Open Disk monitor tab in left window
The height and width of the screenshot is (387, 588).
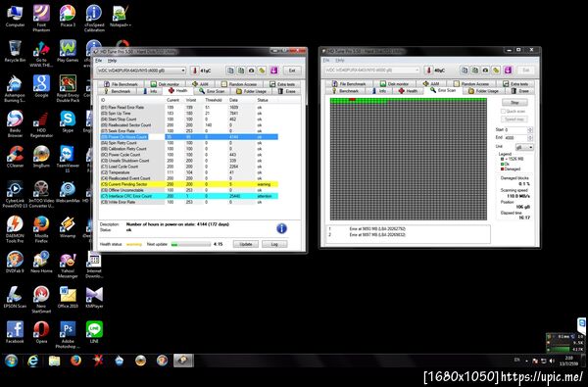pos(166,84)
